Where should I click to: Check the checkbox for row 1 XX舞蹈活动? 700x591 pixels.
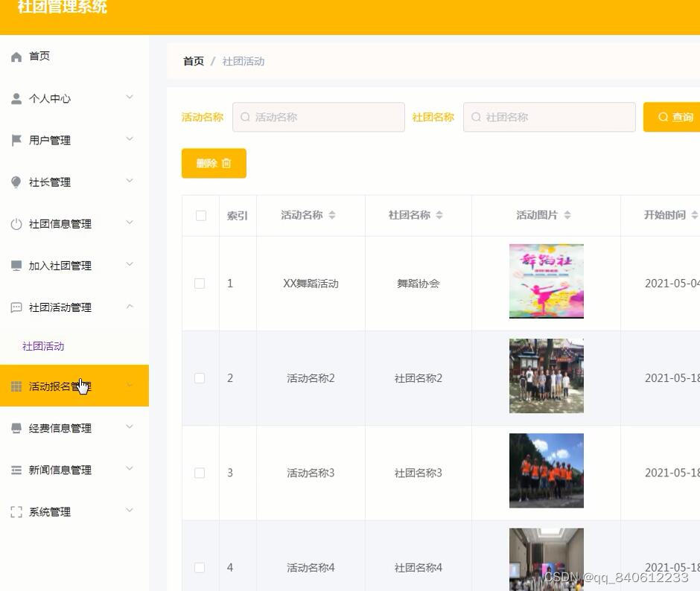[200, 283]
